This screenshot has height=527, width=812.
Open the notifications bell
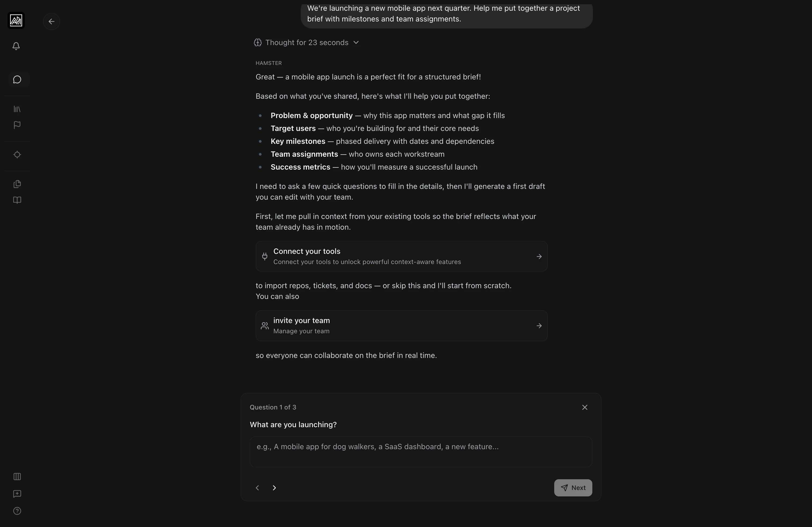[x=16, y=46]
